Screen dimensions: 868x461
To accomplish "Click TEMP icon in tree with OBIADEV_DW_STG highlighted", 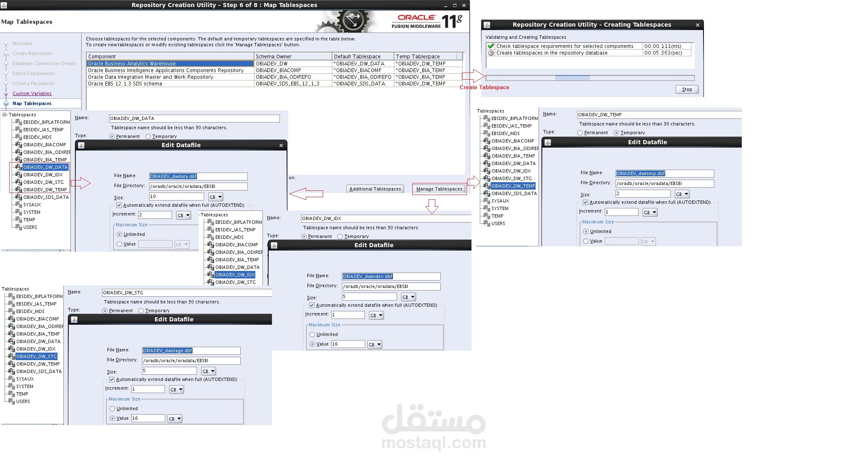I will coord(11,394).
